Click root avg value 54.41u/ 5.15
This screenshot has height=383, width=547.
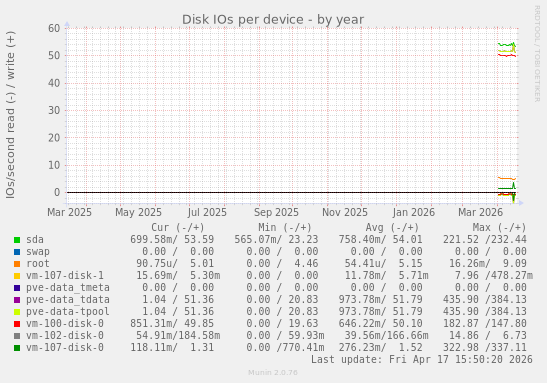pyautogui.click(x=383, y=263)
